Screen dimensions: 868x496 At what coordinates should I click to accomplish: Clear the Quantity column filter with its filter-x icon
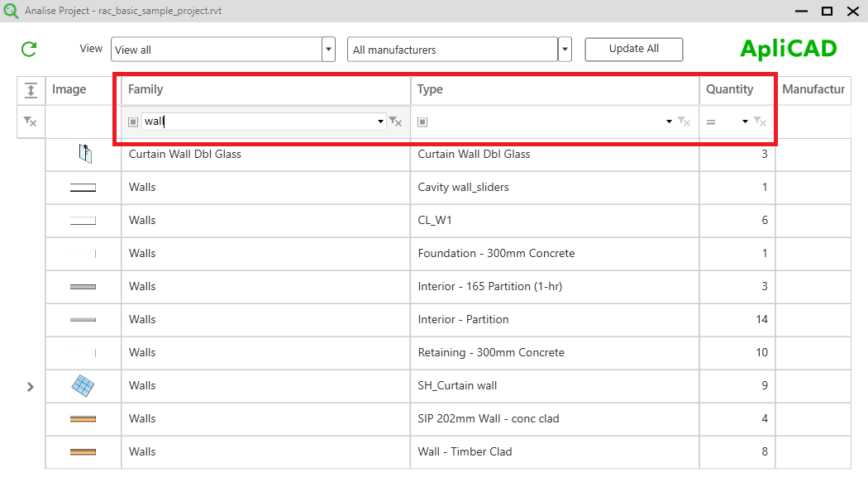[759, 122]
